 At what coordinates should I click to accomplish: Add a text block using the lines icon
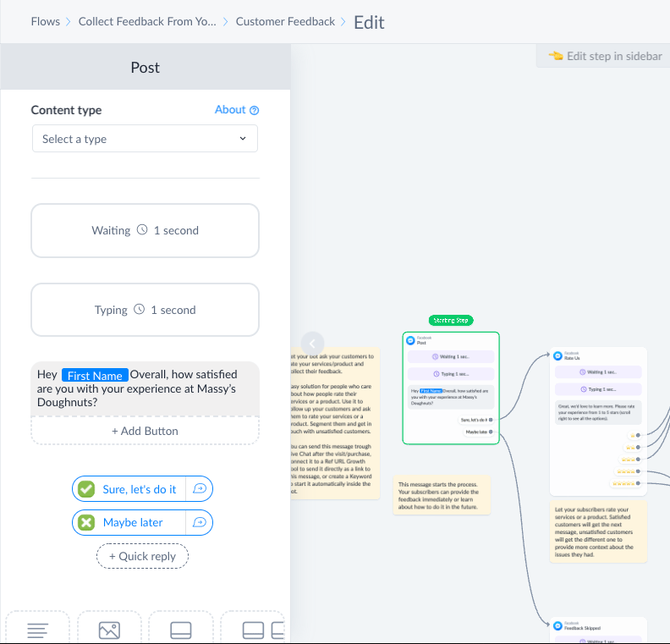37,629
